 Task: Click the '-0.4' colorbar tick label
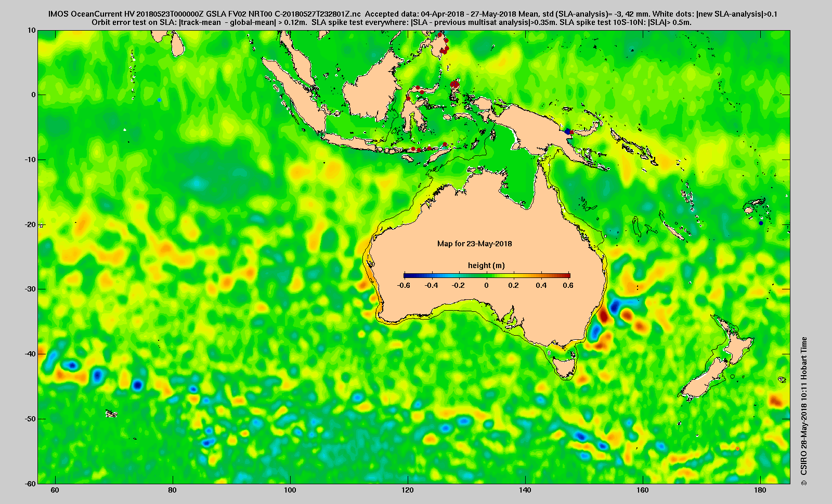pos(431,285)
